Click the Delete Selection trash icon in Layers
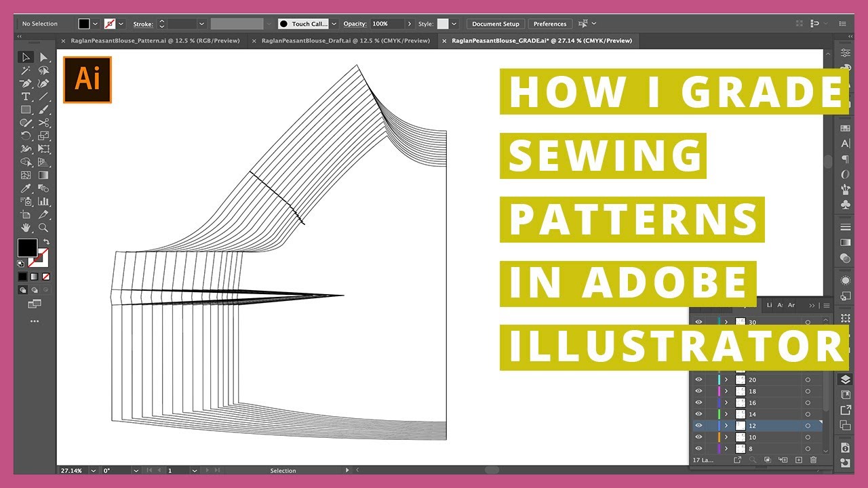 click(813, 460)
